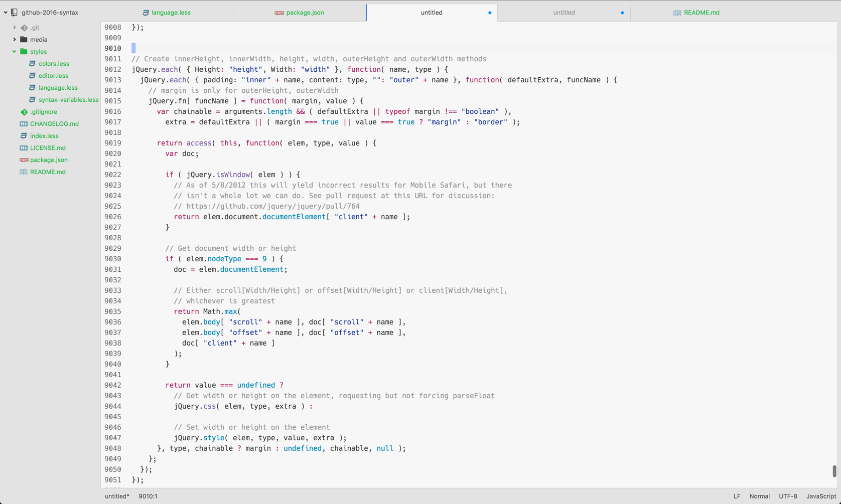Change UTF-8 encoding in status bar
Image resolution: width=841 pixels, height=504 pixels.
(x=788, y=496)
